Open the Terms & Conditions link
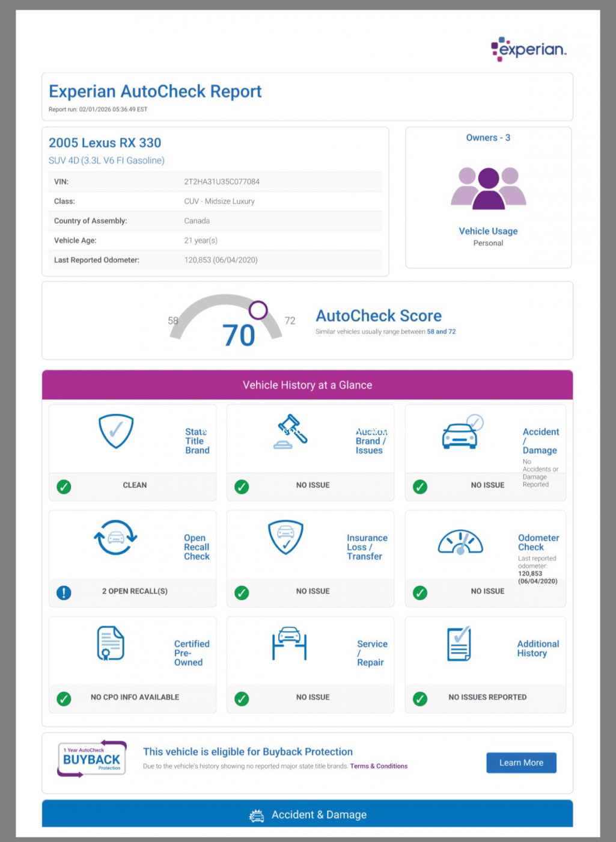 [x=379, y=766]
